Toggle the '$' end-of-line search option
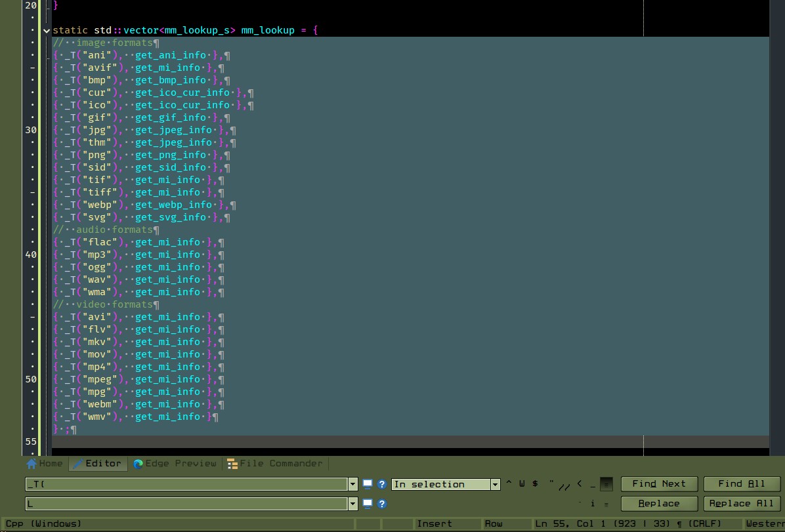Image resolution: width=785 pixels, height=532 pixels. pyautogui.click(x=535, y=483)
